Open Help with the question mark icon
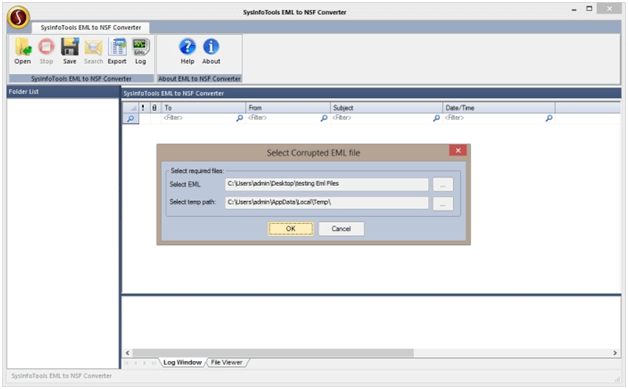The width and height of the screenshot is (628, 389). [x=187, y=51]
